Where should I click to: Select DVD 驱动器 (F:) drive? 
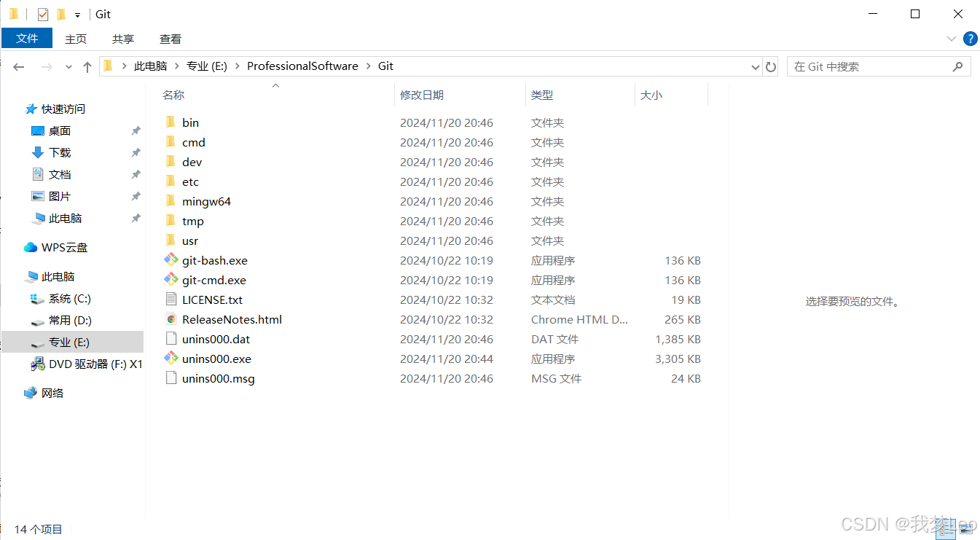pos(95,364)
